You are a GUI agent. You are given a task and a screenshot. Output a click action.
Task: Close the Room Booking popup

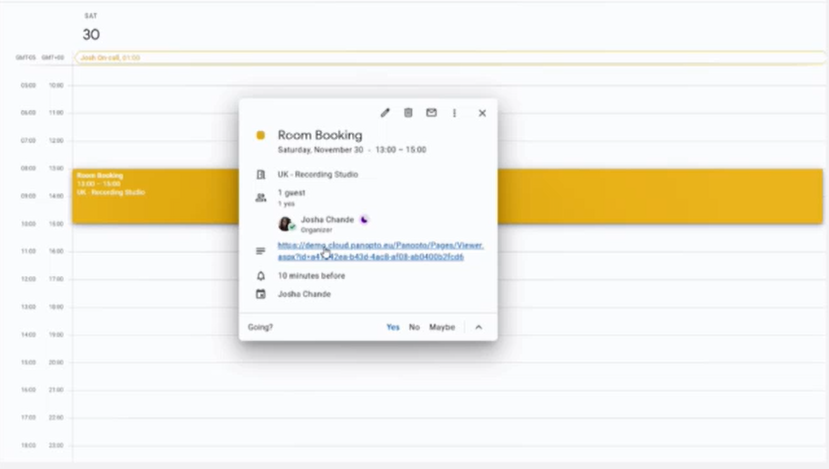[x=482, y=113]
